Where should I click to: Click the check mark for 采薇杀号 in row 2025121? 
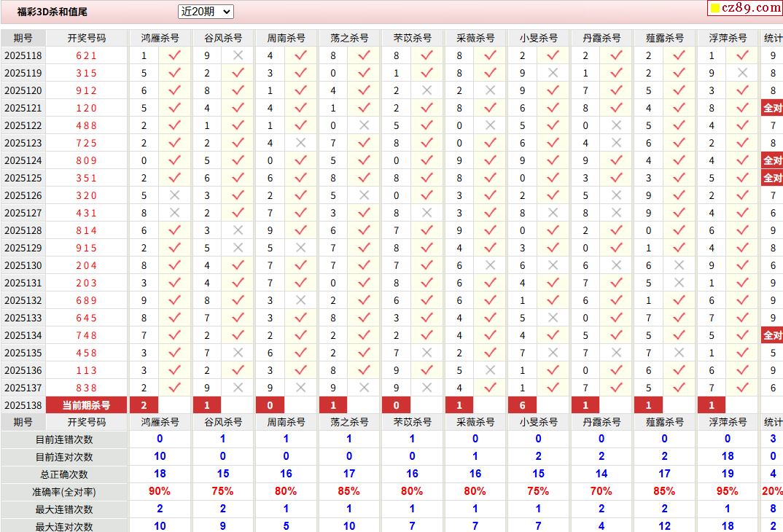coord(490,108)
